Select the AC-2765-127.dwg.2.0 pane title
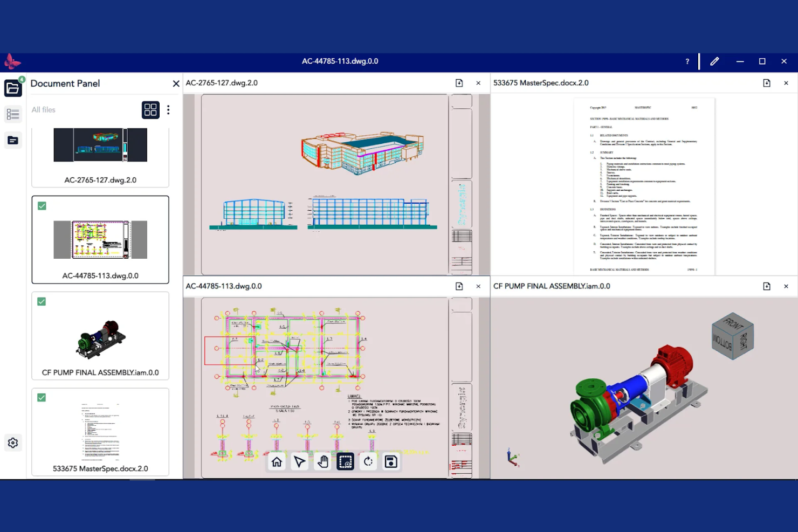This screenshot has height=532, width=798. click(222, 83)
